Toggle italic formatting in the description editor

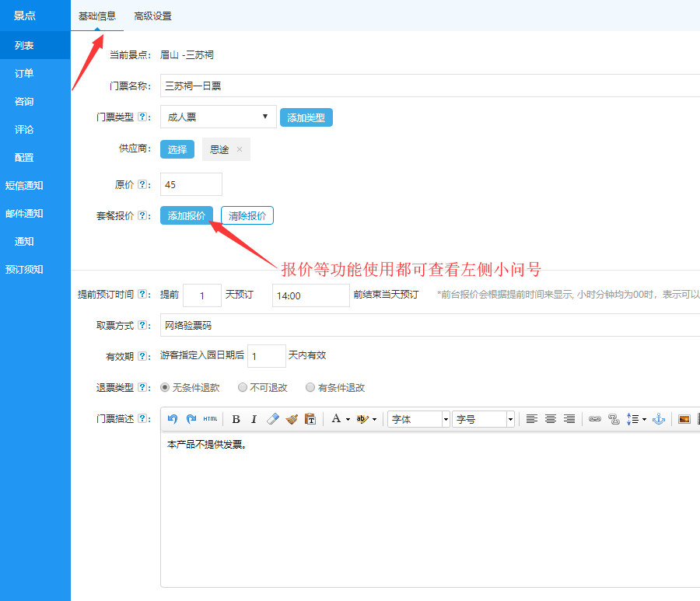coord(254,419)
